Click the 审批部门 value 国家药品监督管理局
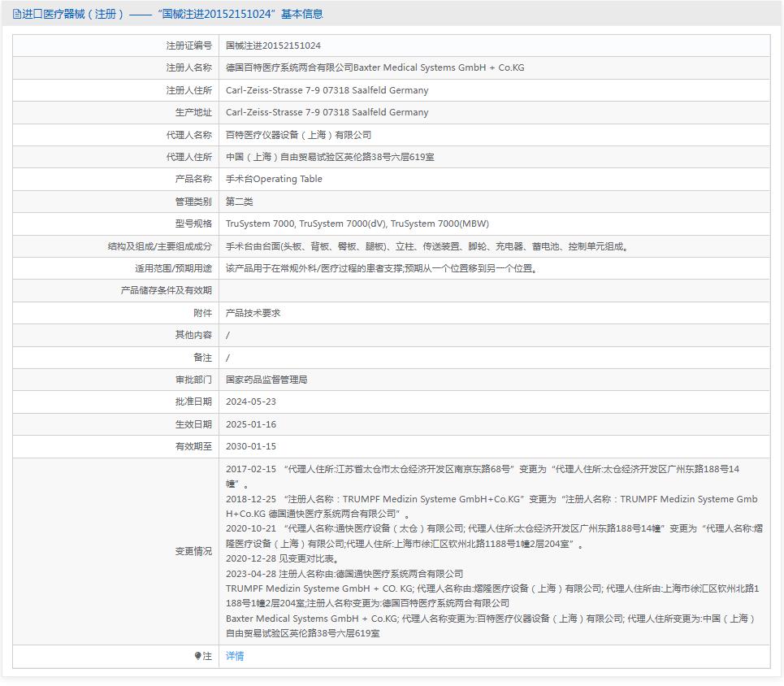Viewport: 784px width, 686px height. coord(266,379)
